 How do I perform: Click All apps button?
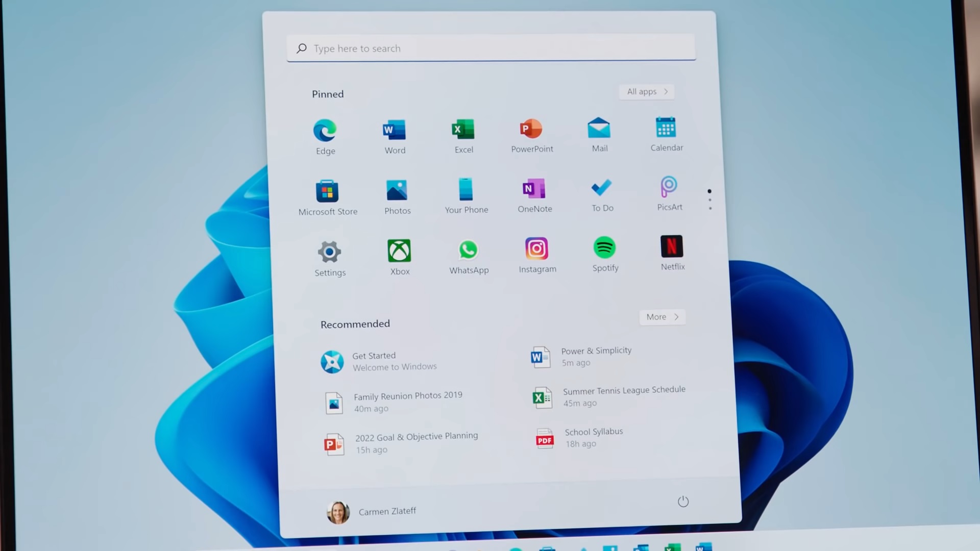(647, 91)
